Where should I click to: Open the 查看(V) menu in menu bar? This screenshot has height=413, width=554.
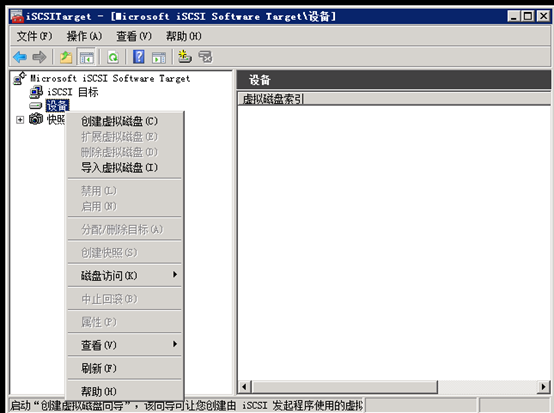coord(134,36)
